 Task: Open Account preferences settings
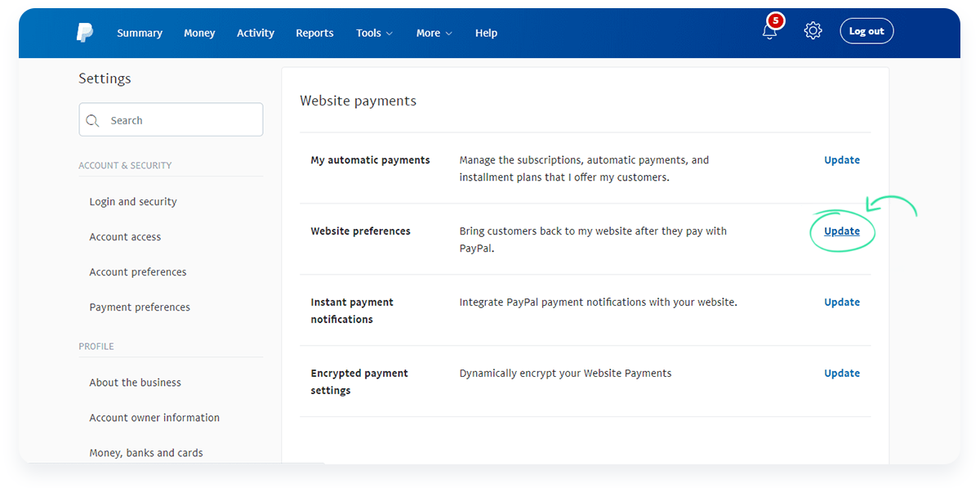pos(138,272)
